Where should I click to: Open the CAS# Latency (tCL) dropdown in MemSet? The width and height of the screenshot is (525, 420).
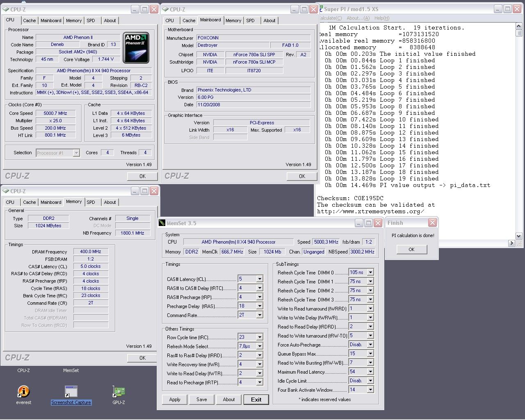tap(259, 279)
